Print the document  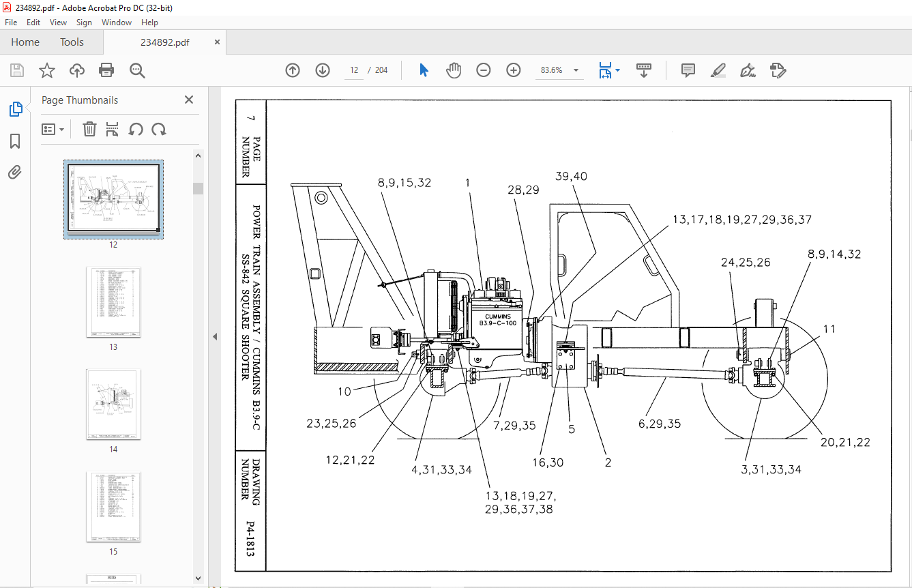click(x=106, y=70)
